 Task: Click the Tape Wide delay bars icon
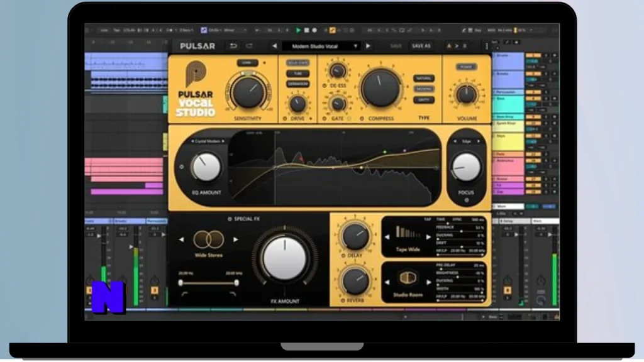point(408,233)
